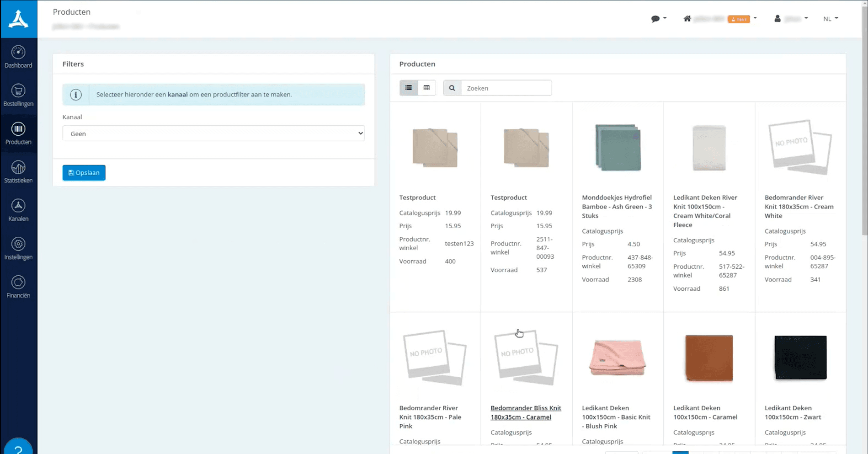Open the Testproduct with productnr testen123
Screen dimensions: 868x454
[417, 198]
